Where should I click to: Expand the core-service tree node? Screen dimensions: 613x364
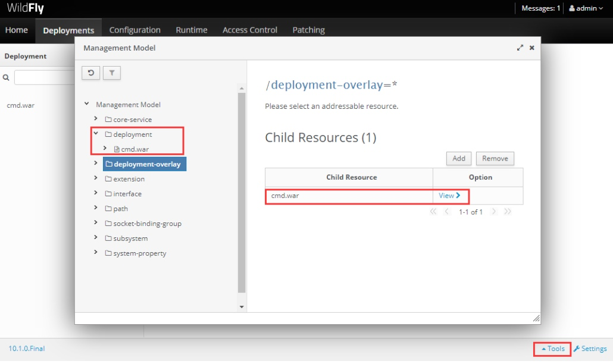tap(96, 119)
